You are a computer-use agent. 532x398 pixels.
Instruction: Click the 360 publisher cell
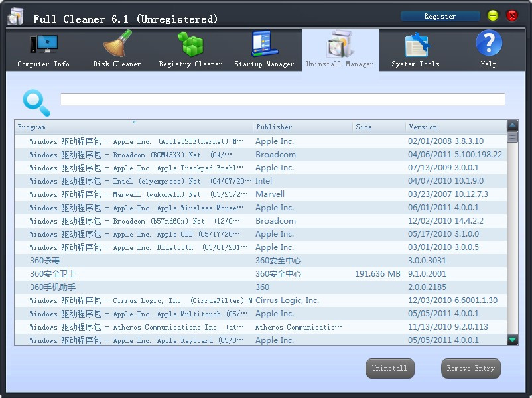tap(262, 287)
